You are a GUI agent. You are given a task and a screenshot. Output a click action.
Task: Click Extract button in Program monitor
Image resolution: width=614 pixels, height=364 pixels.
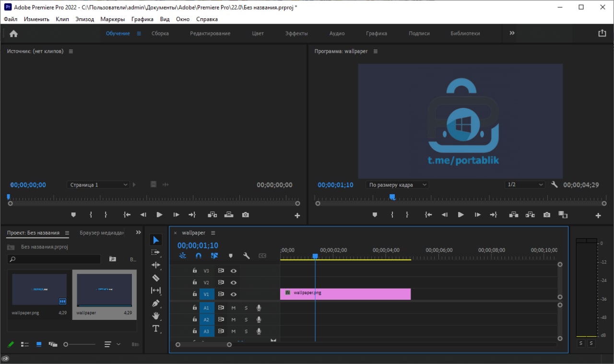click(530, 215)
